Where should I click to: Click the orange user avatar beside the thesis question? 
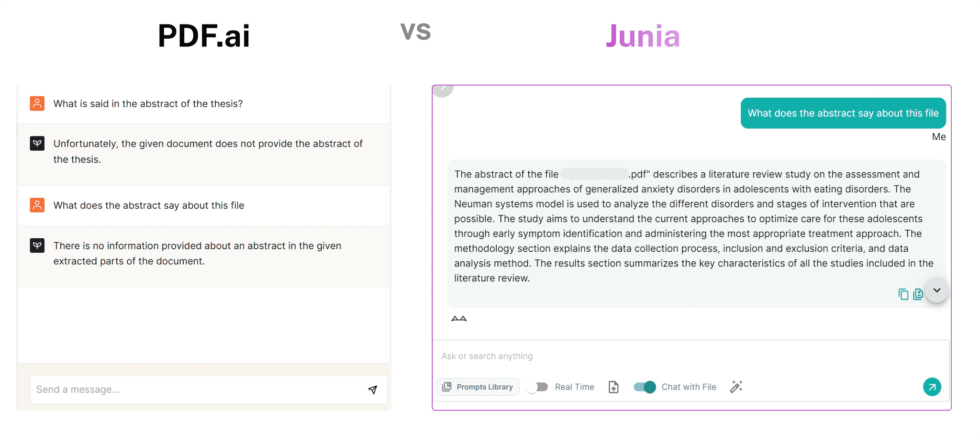tap(37, 103)
